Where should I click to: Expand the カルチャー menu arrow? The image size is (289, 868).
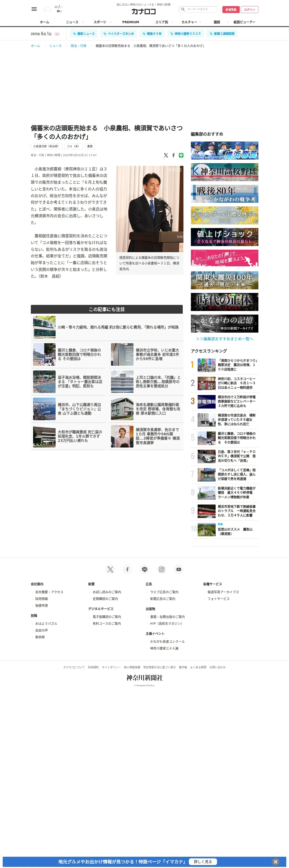(x=200, y=22)
